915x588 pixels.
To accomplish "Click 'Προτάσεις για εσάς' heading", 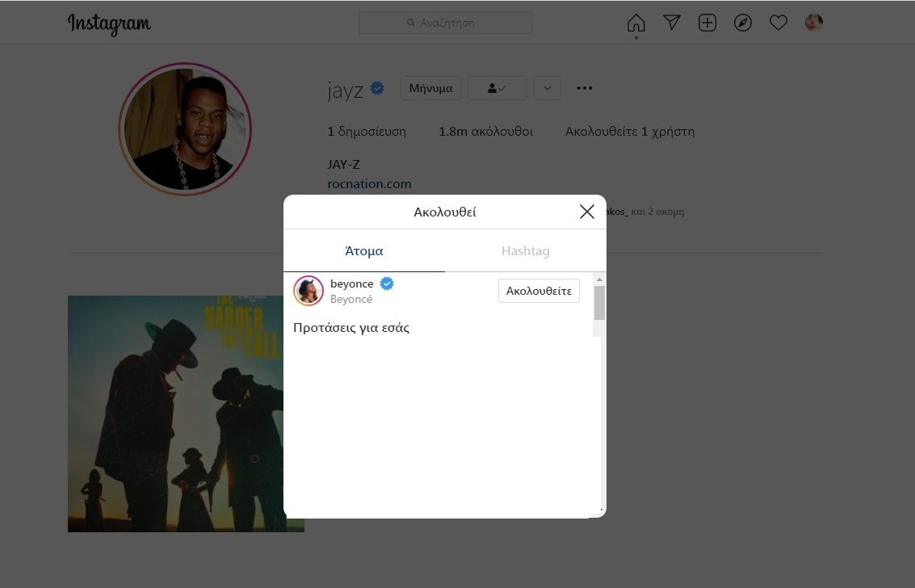I will click(x=351, y=328).
